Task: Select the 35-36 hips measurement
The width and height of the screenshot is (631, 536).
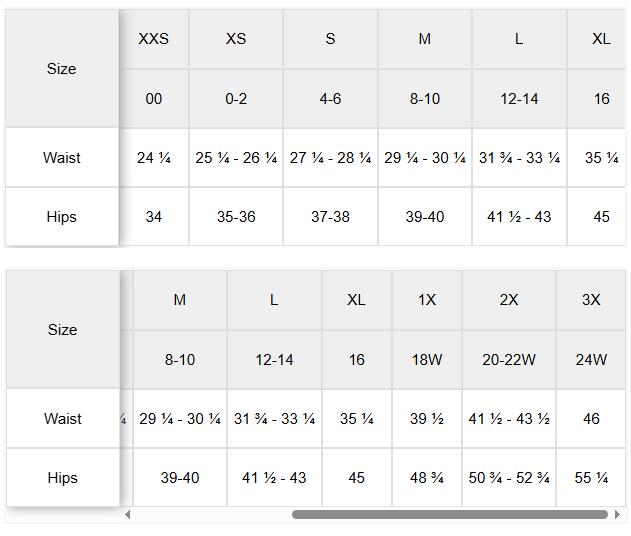Action: (x=236, y=217)
